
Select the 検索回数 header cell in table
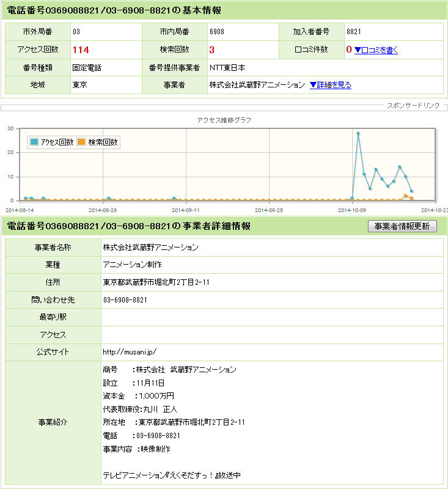point(175,50)
